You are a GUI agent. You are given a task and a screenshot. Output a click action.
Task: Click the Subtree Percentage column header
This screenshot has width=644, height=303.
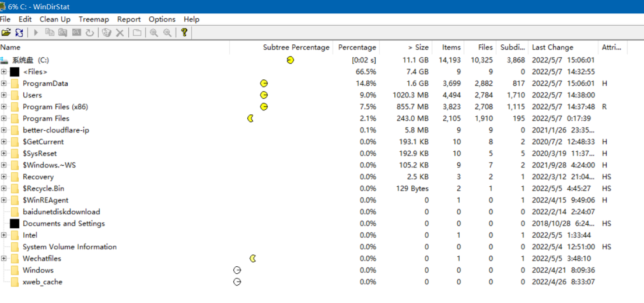pyautogui.click(x=296, y=47)
